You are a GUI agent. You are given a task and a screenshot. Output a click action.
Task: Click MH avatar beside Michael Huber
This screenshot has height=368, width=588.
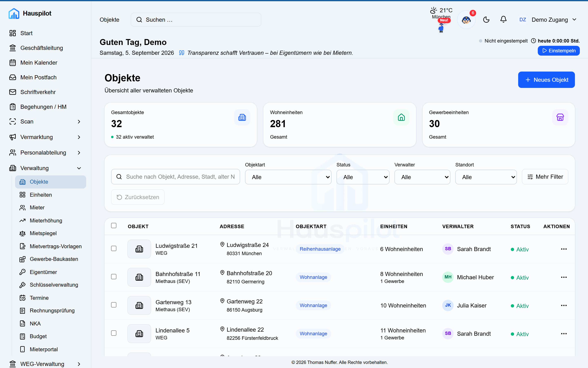point(448,277)
